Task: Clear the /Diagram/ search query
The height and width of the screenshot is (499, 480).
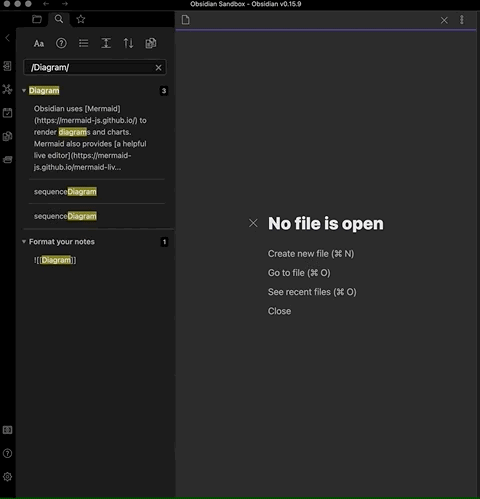Action: coord(158,68)
